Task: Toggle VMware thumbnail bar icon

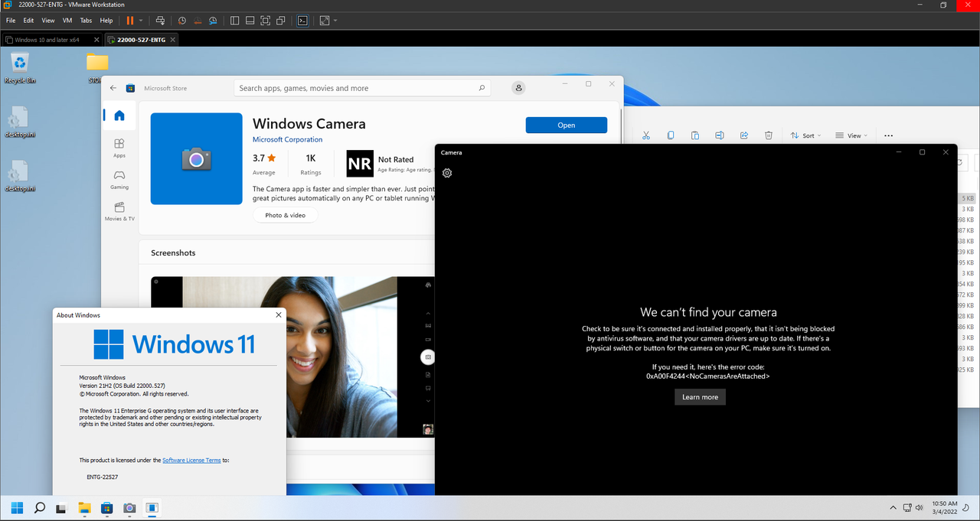Action: (250, 21)
